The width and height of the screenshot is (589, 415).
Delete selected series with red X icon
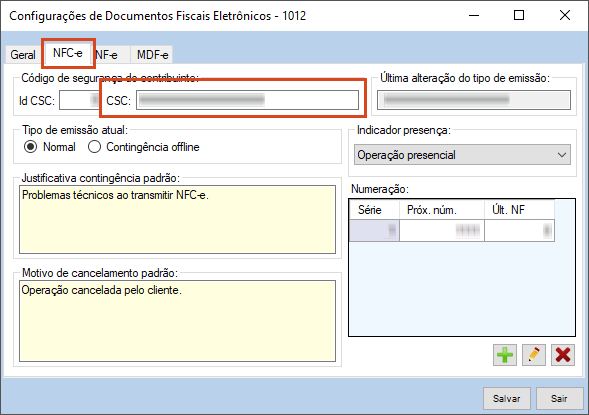[x=563, y=355]
